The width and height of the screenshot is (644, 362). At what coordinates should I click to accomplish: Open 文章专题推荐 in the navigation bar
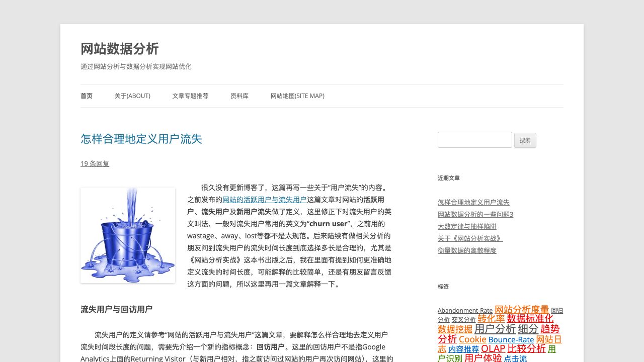(x=190, y=96)
